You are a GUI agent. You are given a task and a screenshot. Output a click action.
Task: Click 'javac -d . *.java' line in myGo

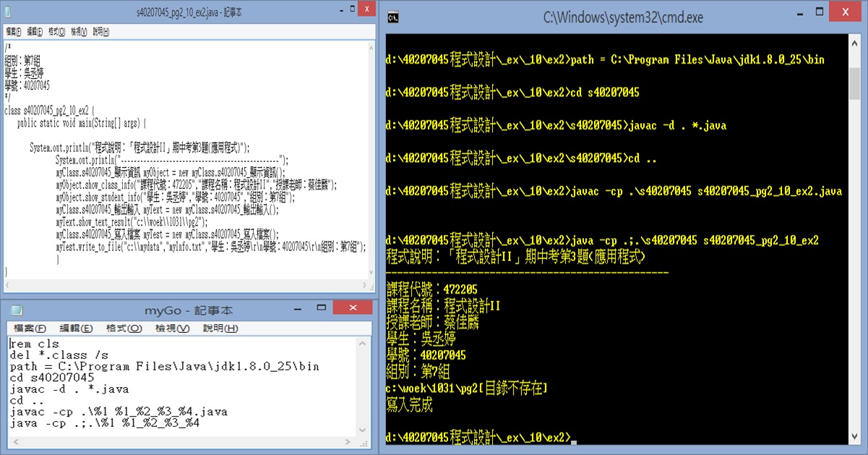pyautogui.click(x=69, y=389)
